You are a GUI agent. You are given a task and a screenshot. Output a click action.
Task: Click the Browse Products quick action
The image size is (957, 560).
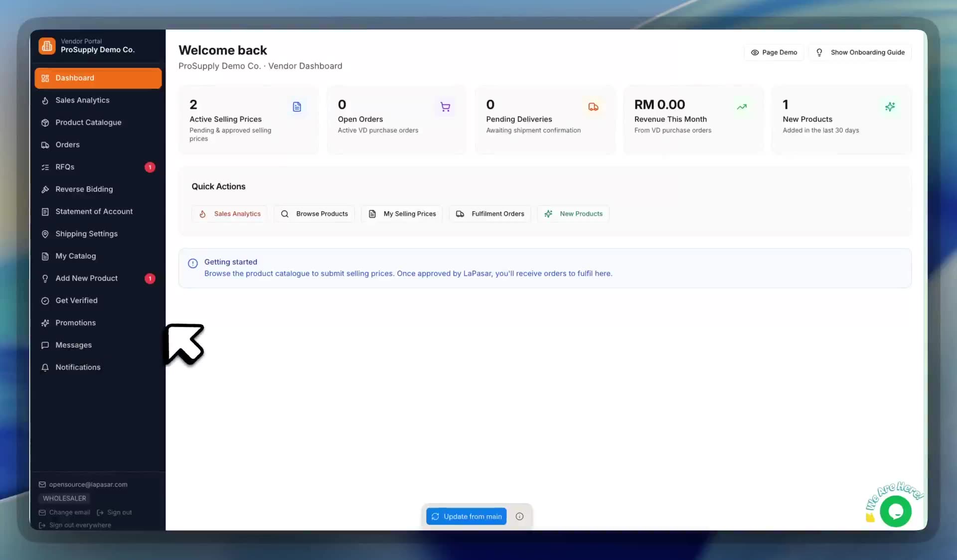click(314, 214)
